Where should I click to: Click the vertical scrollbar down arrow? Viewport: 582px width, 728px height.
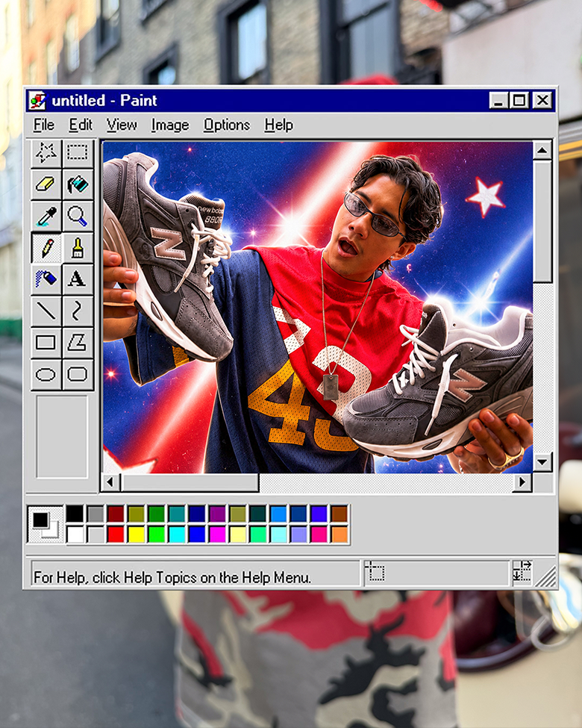(x=542, y=462)
